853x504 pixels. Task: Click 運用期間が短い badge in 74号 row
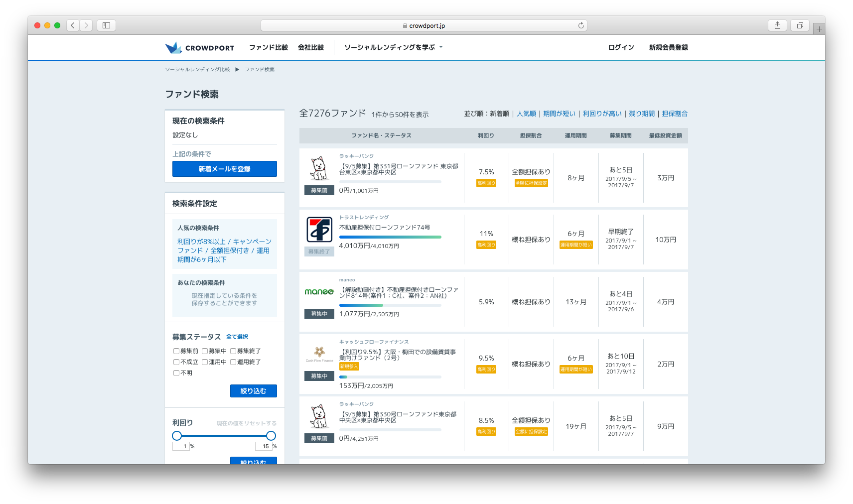coord(576,245)
